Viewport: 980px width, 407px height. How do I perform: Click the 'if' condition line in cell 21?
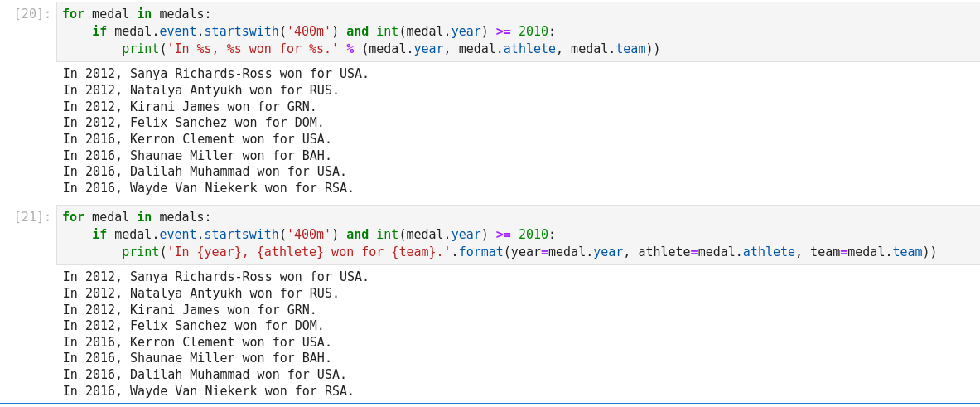tap(323, 235)
